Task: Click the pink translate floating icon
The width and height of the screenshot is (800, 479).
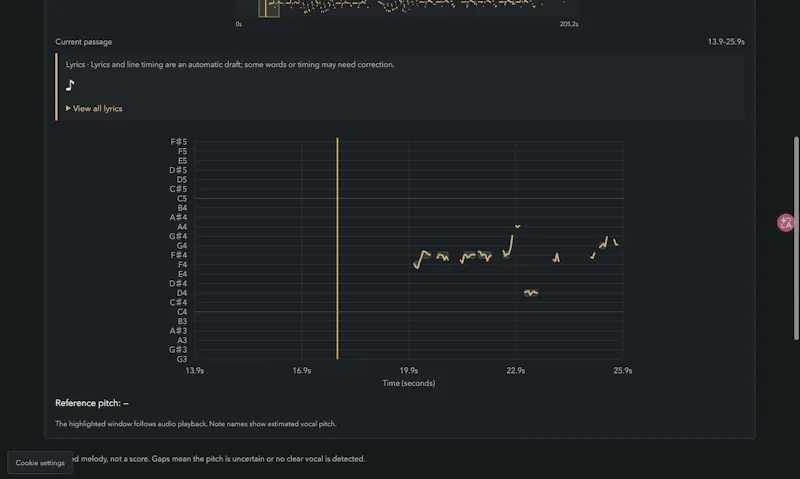Action: coord(786,222)
